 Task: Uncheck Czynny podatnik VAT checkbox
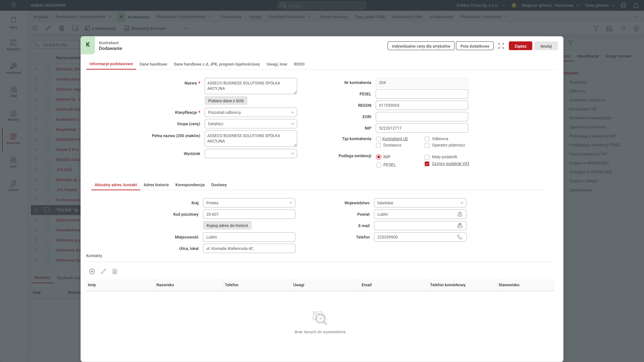point(427,164)
